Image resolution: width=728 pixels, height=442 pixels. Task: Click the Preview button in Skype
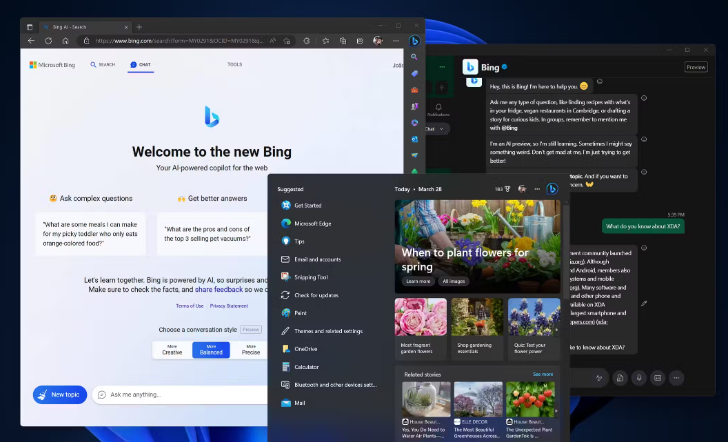point(696,67)
